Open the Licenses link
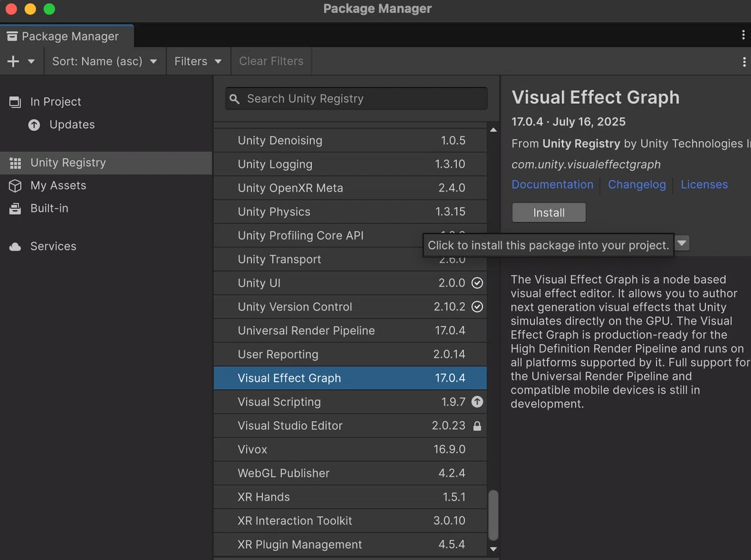 click(704, 185)
